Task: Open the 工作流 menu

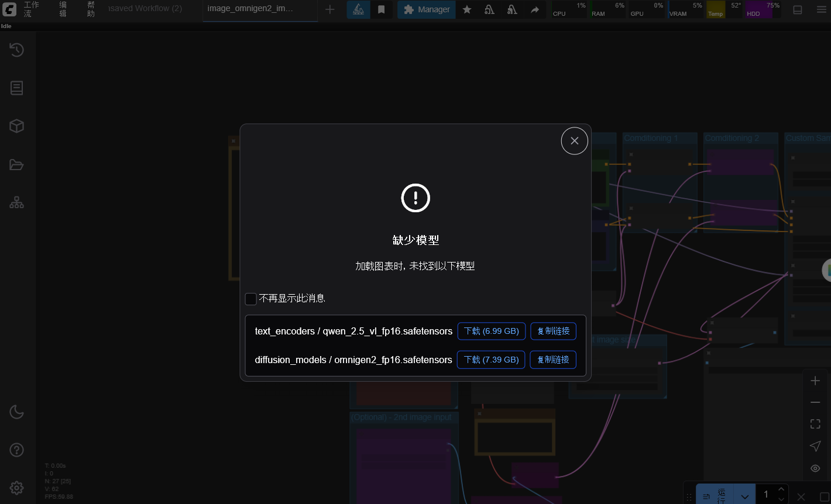Action: (x=32, y=9)
